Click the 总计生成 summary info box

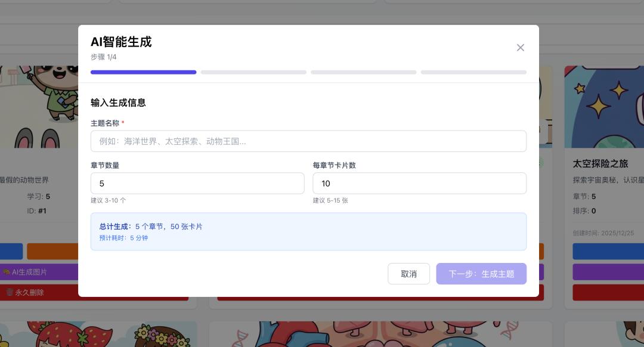click(x=308, y=231)
